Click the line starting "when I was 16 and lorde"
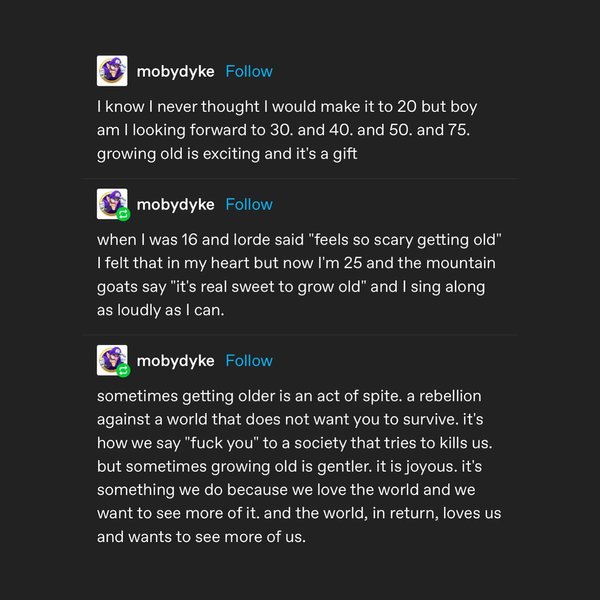The image size is (600, 600). 297,239
